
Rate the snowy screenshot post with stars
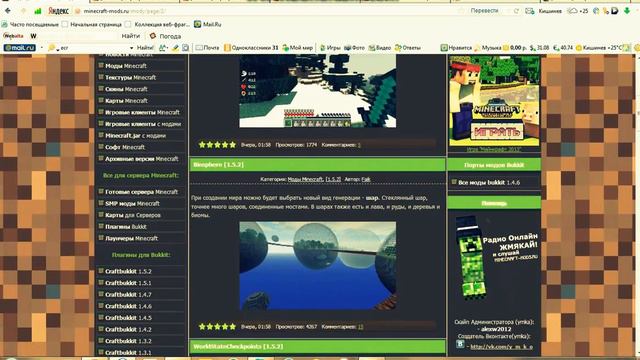[217, 144]
